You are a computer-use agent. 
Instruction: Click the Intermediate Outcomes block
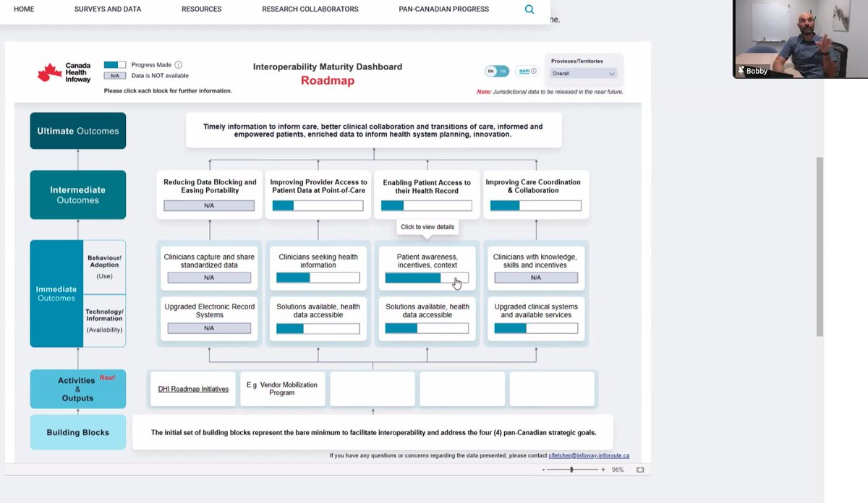[x=77, y=195]
